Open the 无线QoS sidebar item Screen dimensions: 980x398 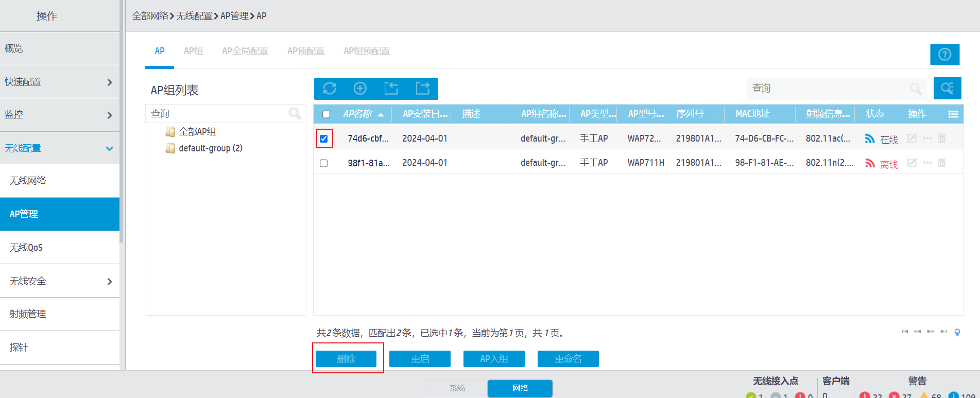tap(60, 248)
